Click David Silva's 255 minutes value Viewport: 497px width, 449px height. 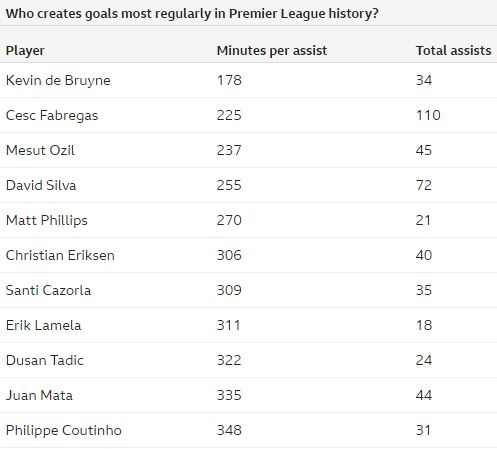[x=229, y=185]
